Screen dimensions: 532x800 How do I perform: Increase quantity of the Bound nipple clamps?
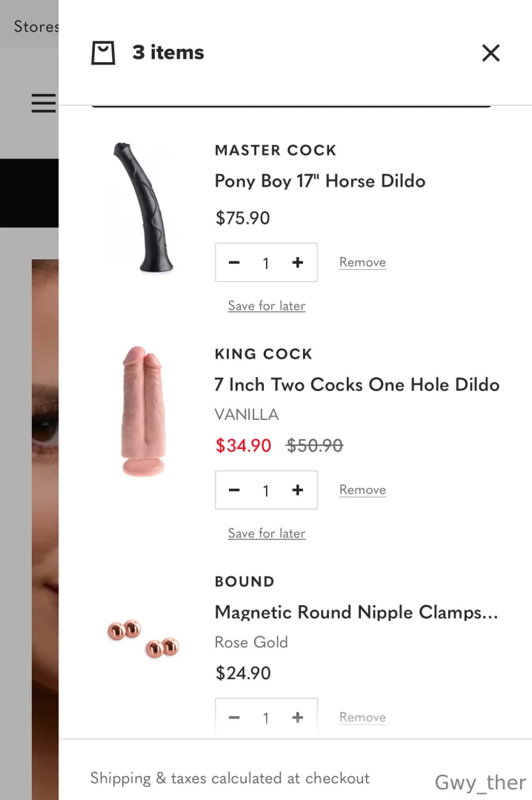(298, 717)
